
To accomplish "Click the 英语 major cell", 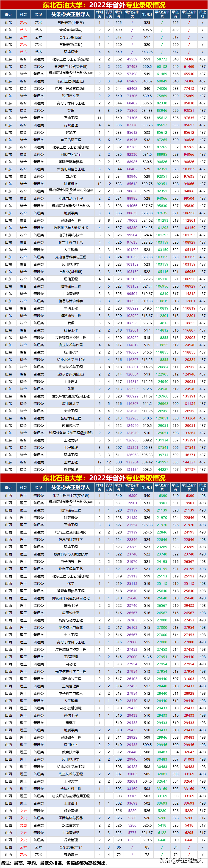I will coord(71,111).
